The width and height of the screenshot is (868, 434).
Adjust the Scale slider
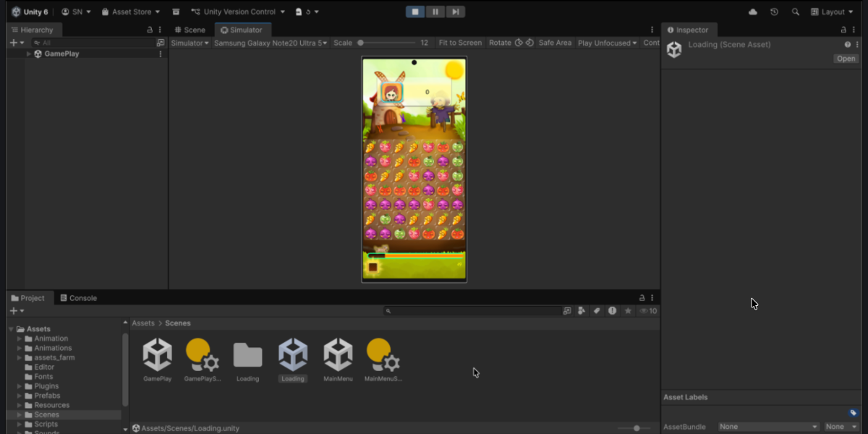387,43
